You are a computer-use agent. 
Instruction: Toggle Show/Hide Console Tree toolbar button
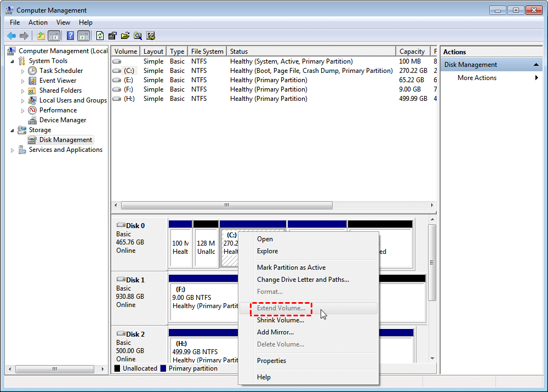pyautogui.click(x=54, y=36)
